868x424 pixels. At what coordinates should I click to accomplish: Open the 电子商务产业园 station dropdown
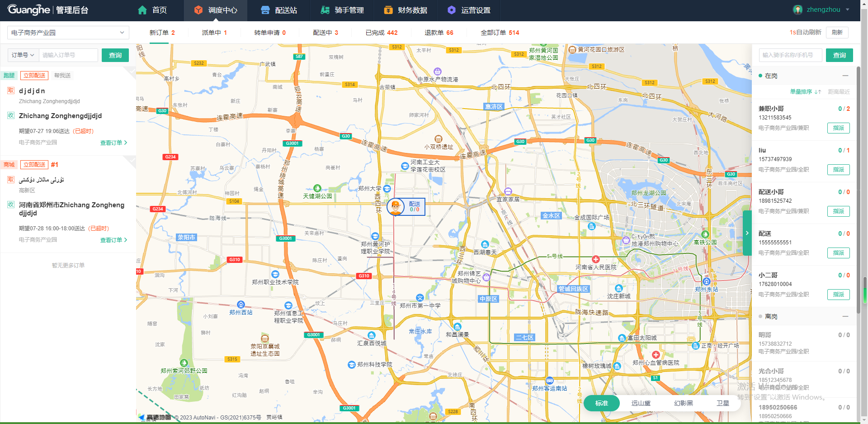click(x=68, y=33)
